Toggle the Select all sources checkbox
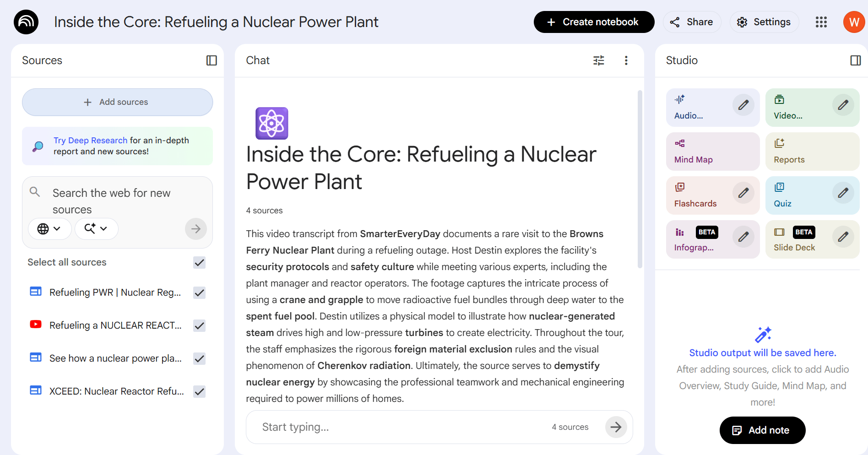868x455 pixels. coord(199,262)
